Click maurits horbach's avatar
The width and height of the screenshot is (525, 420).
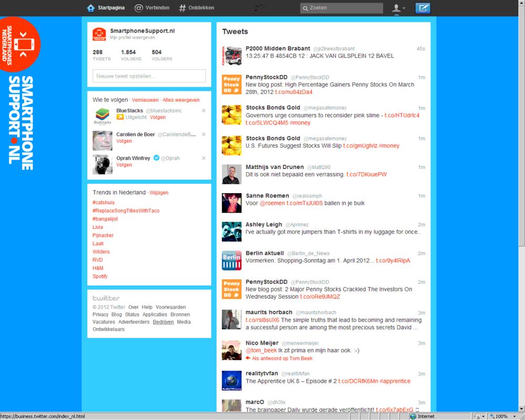click(x=232, y=320)
